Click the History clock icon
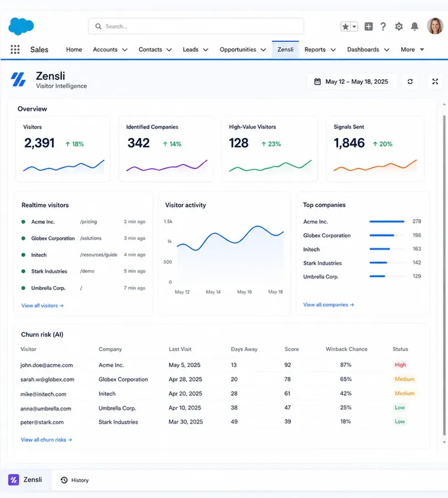Screen dimensions: 448x498 [x=64, y=480]
